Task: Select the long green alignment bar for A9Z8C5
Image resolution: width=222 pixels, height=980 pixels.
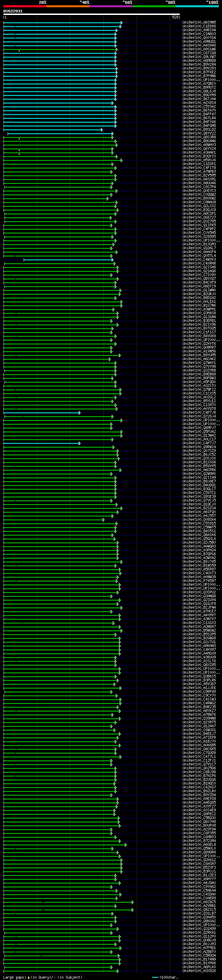Action: [69, 902]
